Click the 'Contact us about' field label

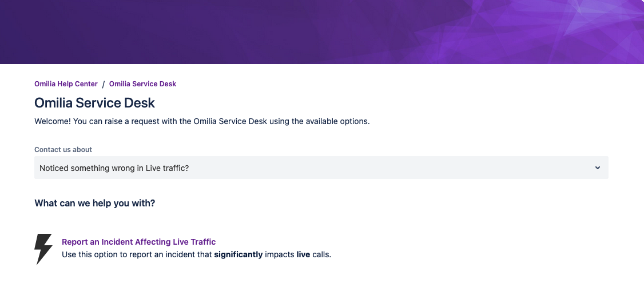click(63, 150)
